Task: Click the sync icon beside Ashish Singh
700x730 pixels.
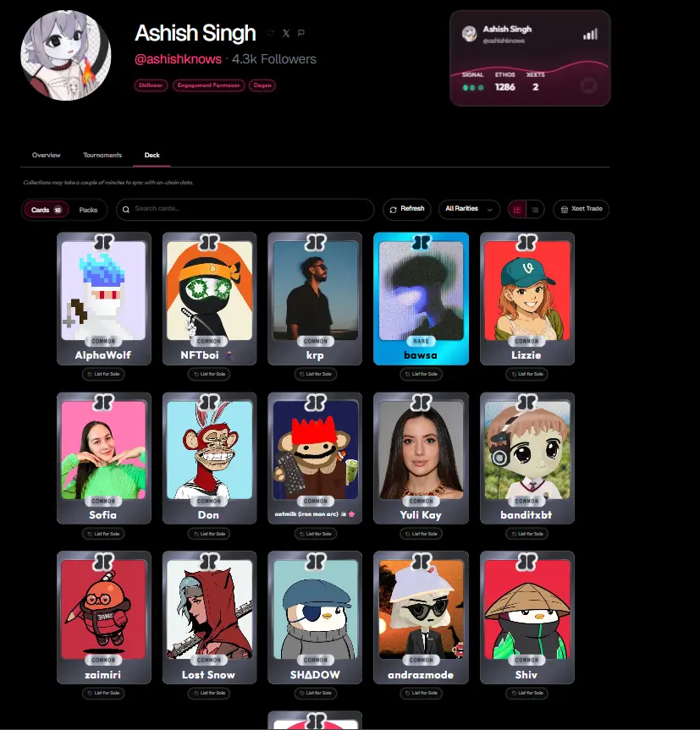Action: (x=271, y=33)
